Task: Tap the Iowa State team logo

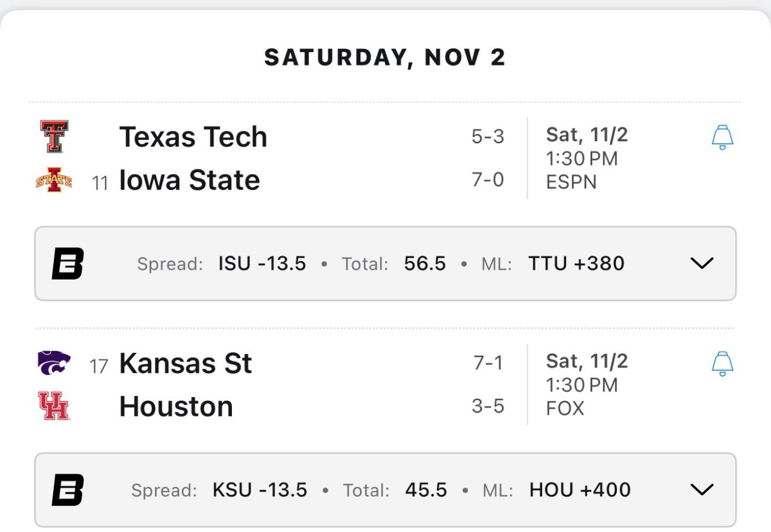Action: pos(55,181)
